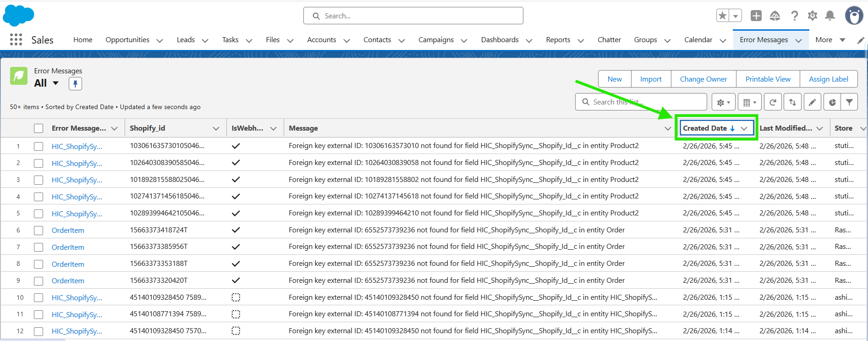Open the Favorites list dropdown arrow
Image resolution: width=868 pixels, height=341 pixels.
click(736, 16)
